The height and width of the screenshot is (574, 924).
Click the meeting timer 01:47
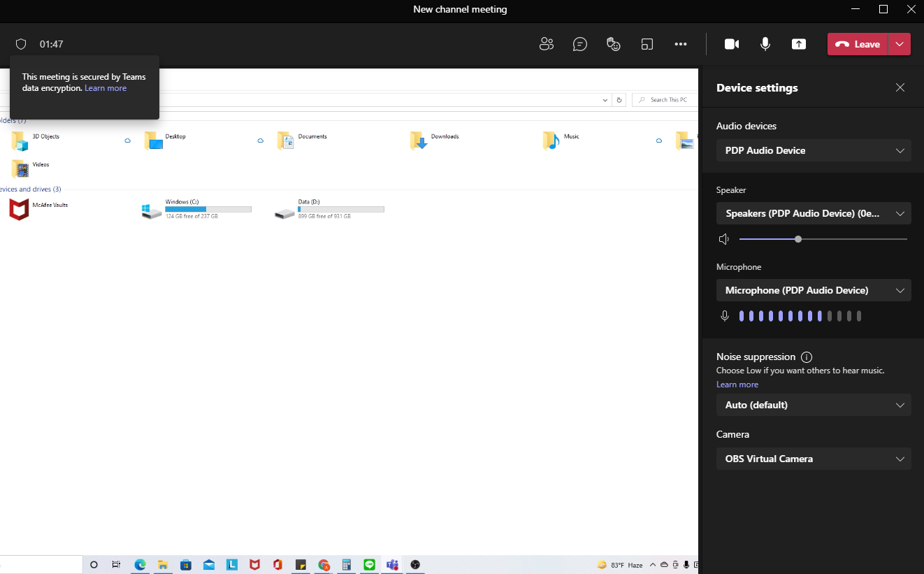52,44
